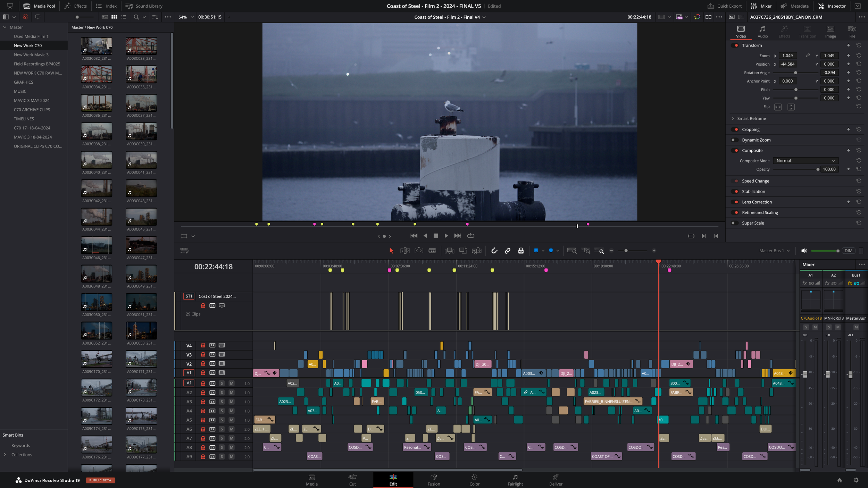868x488 pixels.
Task: Enable the Dynamic Zoom toggle
Action: pos(735,140)
